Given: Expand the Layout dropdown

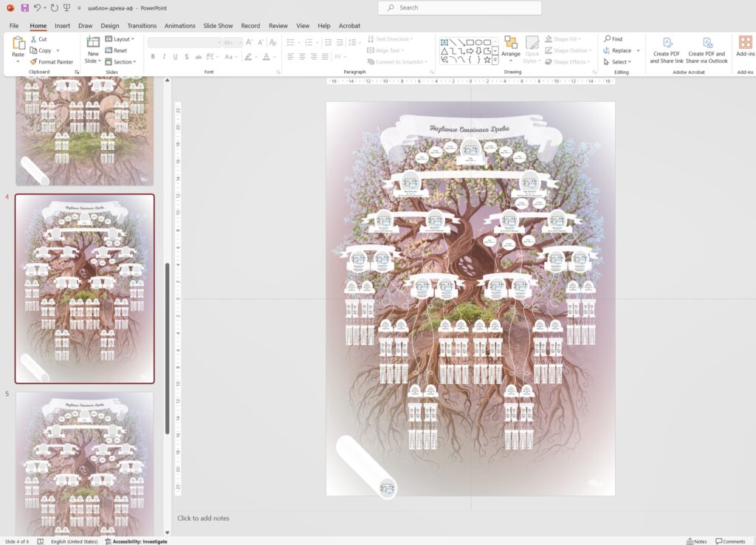Looking at the screenshot, I should pyautogui.click(x=120, y=39).
